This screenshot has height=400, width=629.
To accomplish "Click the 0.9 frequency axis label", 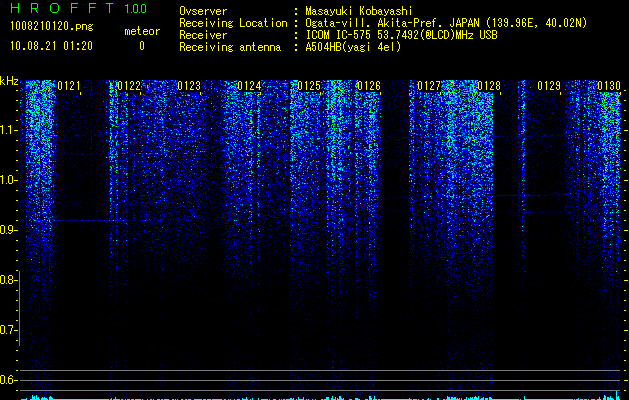I will pos(8,230).
